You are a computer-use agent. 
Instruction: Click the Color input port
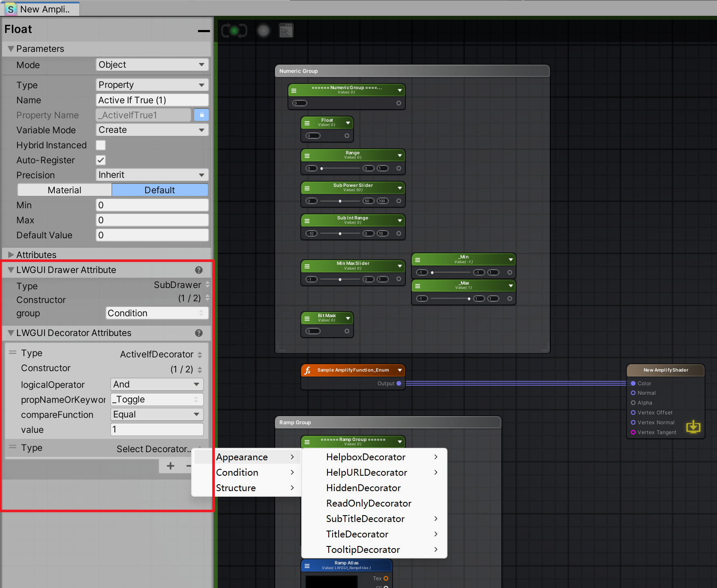click(x=633, y=383)
